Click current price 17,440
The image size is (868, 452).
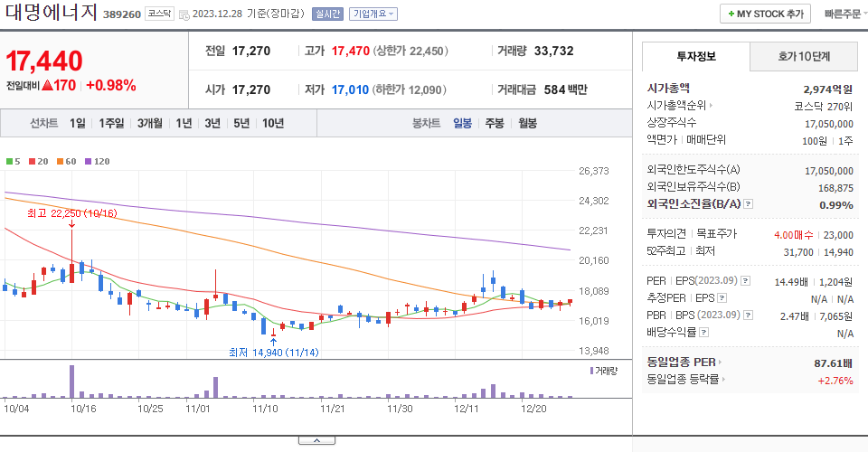coord(44,61)
